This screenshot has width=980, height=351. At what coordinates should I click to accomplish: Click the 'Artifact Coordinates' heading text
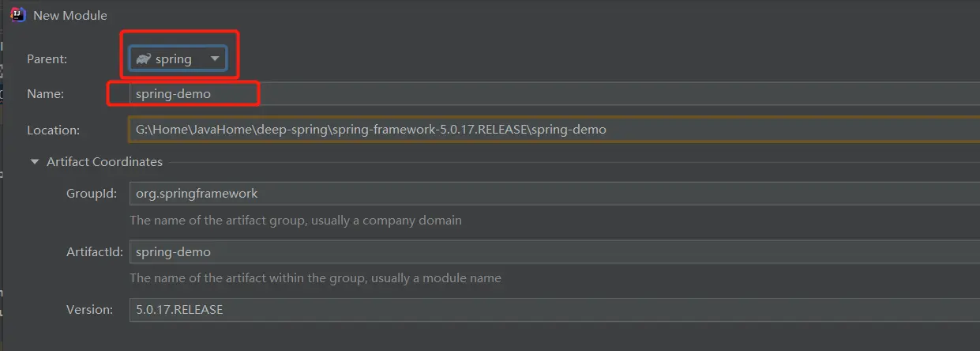(x=104, y=162)
